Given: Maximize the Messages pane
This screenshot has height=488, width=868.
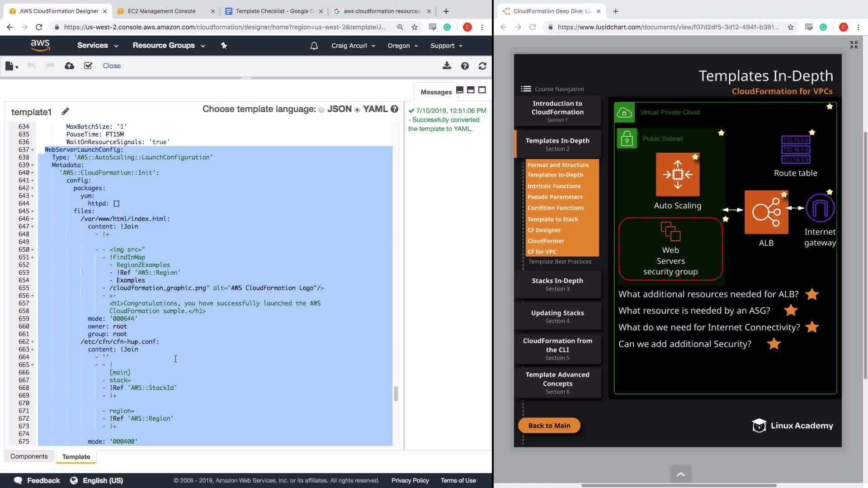Looking at the screenshot, I should coord(482,90).
